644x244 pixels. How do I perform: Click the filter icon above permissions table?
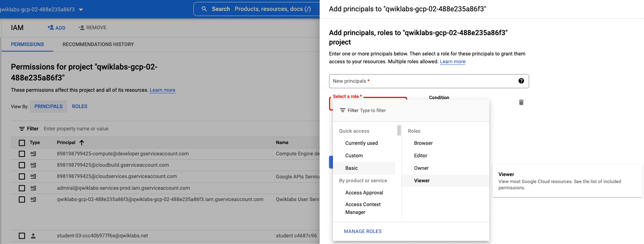tap(22, 129)
